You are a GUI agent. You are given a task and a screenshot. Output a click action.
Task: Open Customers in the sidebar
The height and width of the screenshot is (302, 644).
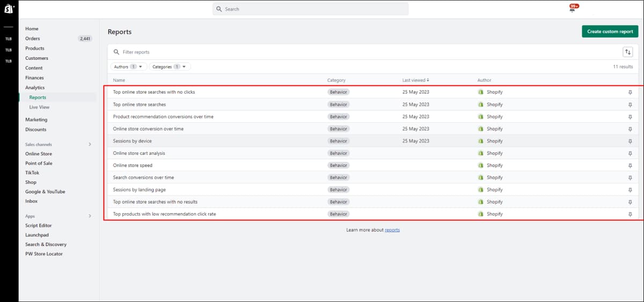click(x=36, y=58)
